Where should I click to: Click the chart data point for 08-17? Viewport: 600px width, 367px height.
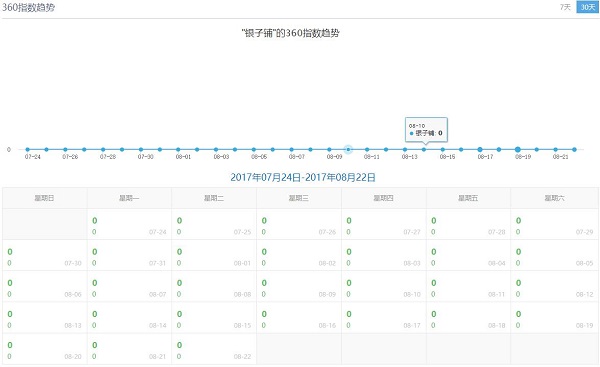(480, 150)
